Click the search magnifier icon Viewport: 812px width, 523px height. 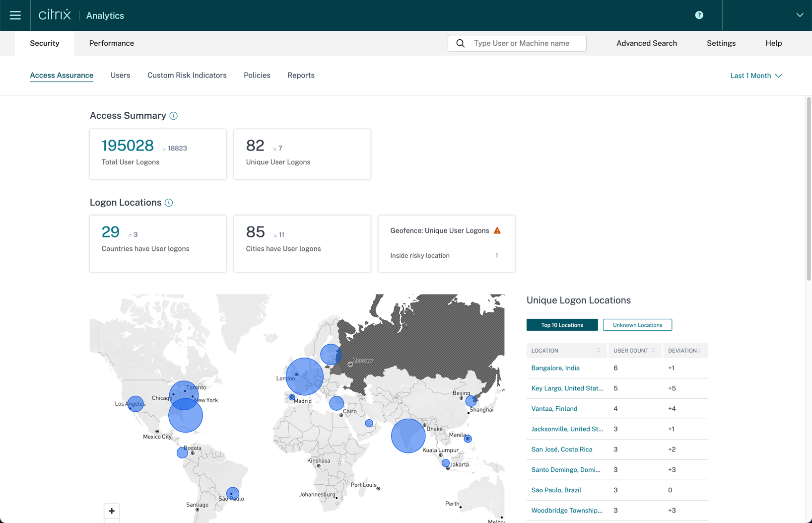(x=461, y=43)
